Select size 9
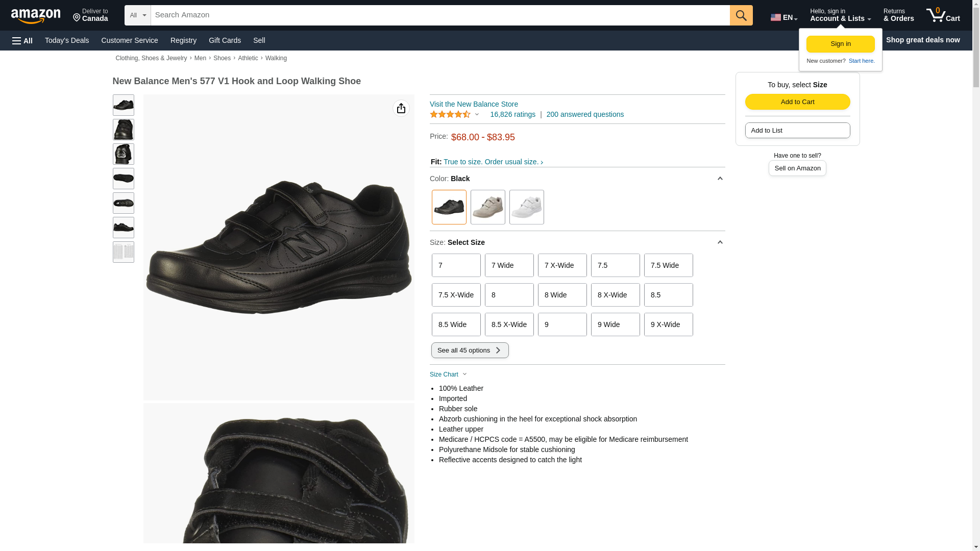This screenshot has height=551, width=980. tap(562, 324)
